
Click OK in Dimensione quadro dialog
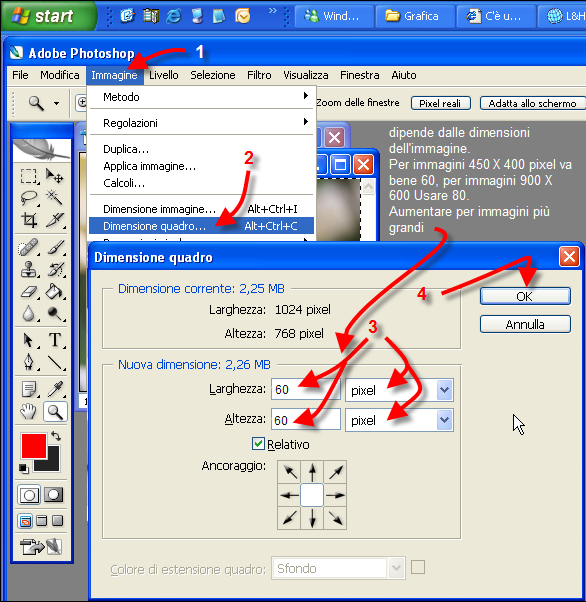point(525,296)
